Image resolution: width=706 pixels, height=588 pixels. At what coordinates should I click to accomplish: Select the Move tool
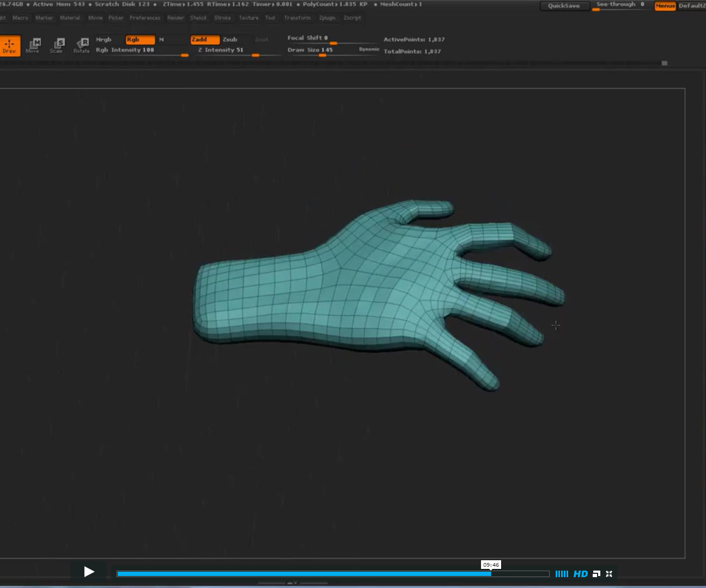pyautogui.click(x=33, y=45)
